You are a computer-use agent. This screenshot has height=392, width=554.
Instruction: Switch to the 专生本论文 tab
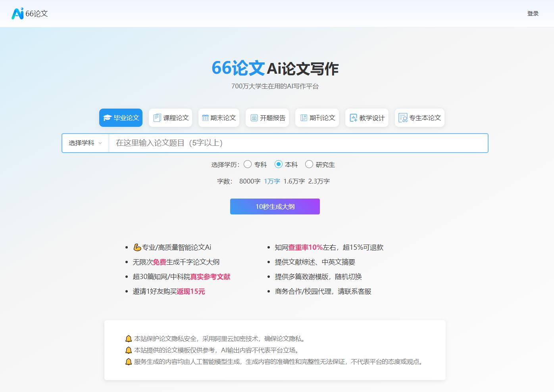pos(419,118)
